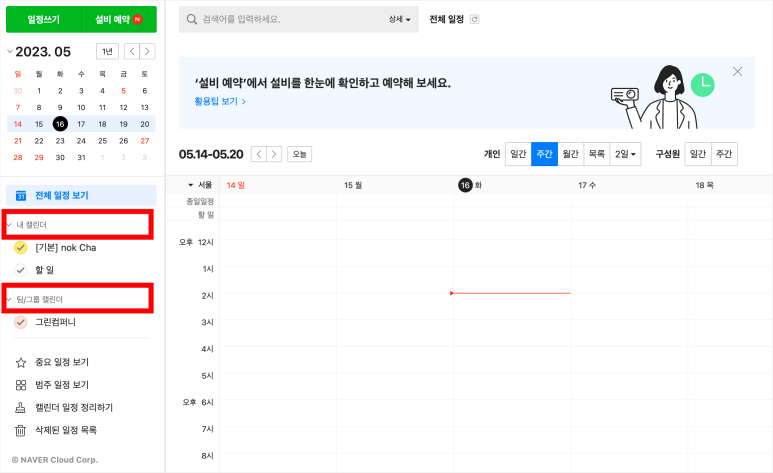Go to previous week arrow

259,154
